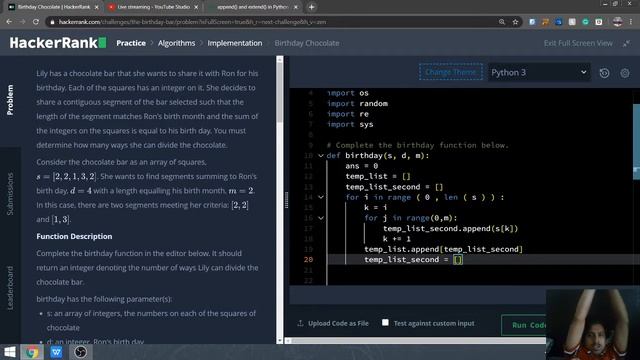Enable Test against custom input checkbox
Viewport: 640px width, 360px height.
click(385, 322)
